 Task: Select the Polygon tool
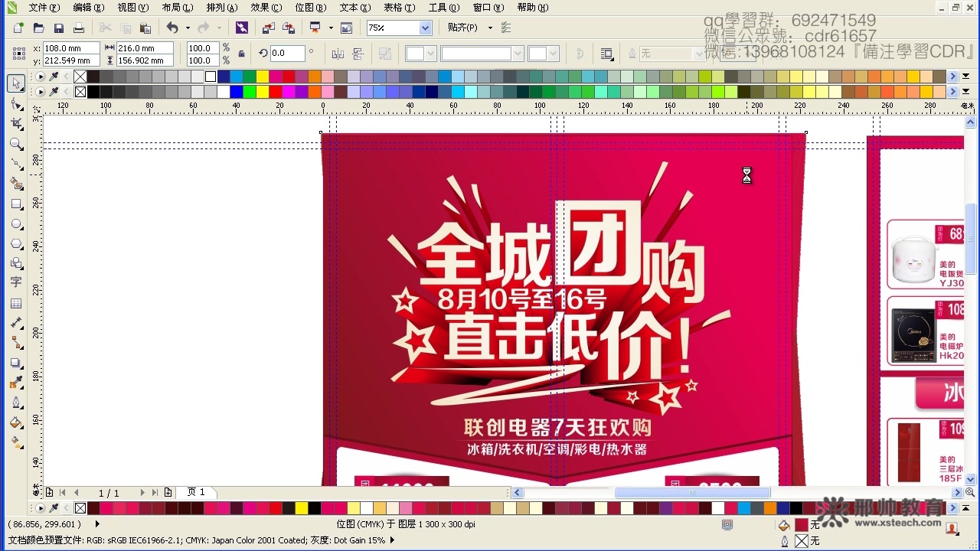15,243
